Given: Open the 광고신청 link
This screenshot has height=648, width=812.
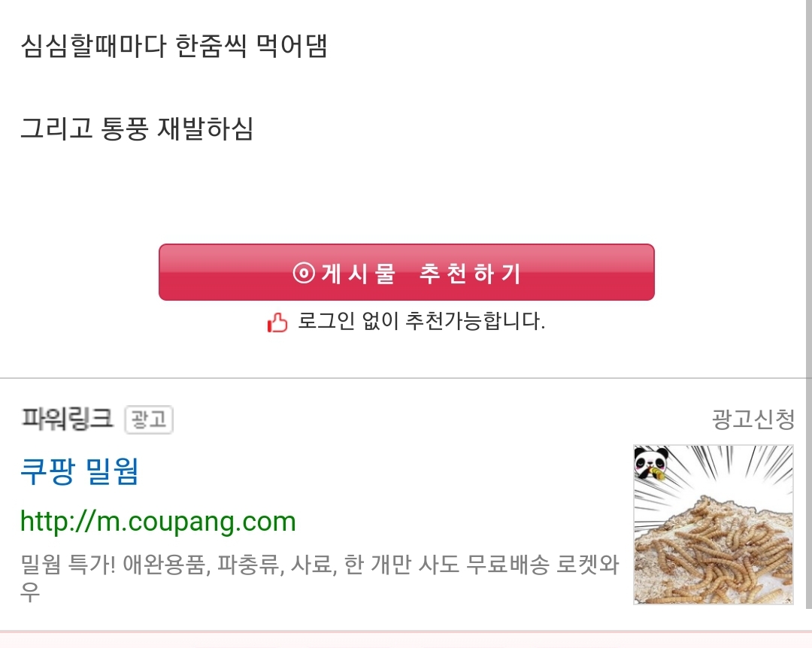Looking at the screenshot, I should [753, 419].
